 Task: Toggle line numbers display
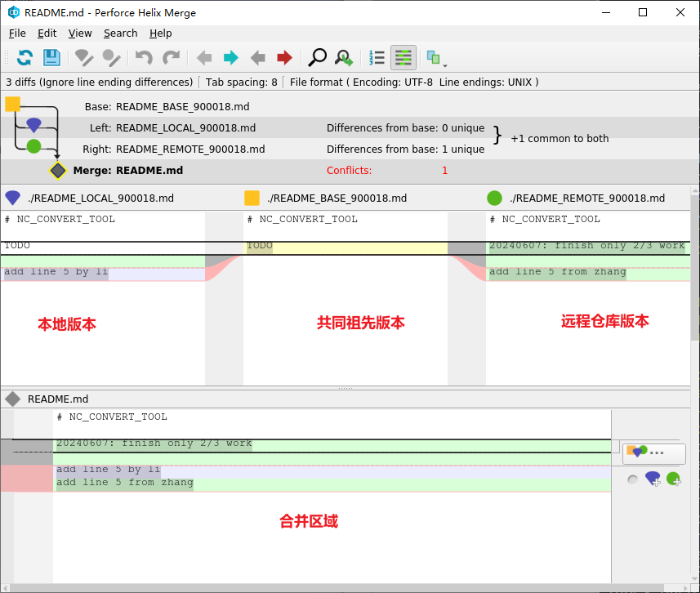377,58
